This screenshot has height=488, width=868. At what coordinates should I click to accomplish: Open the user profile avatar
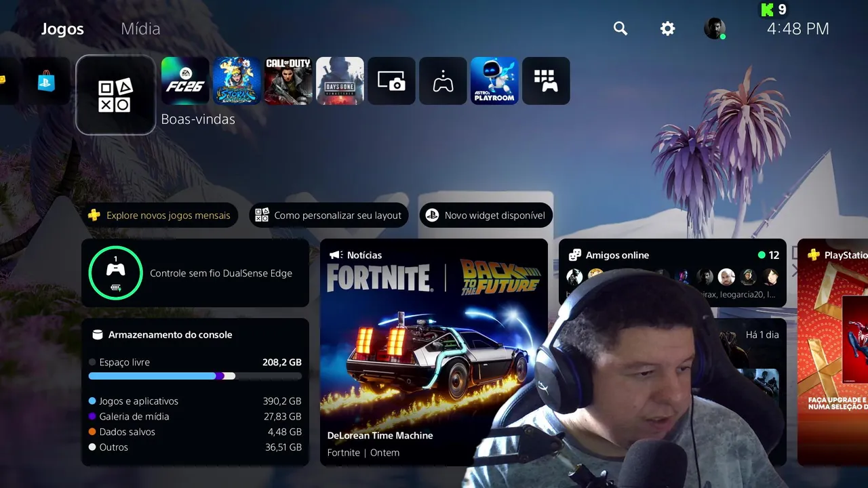(715, 28)
